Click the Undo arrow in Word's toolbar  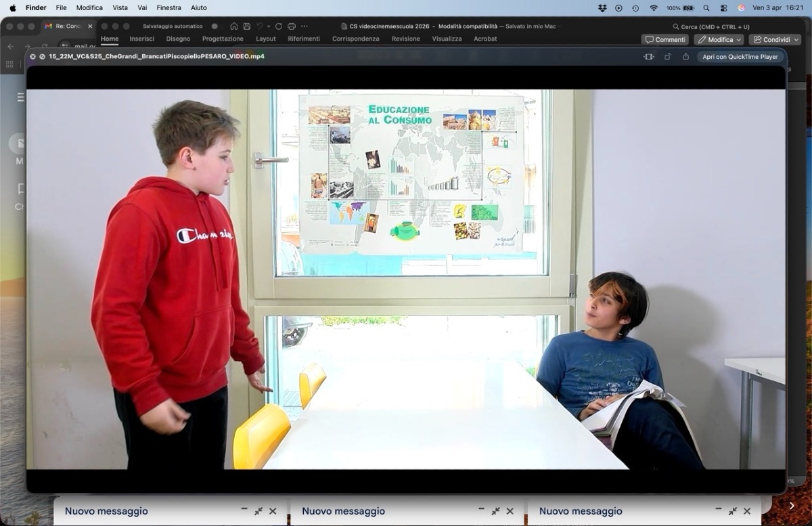pos(260,26)
